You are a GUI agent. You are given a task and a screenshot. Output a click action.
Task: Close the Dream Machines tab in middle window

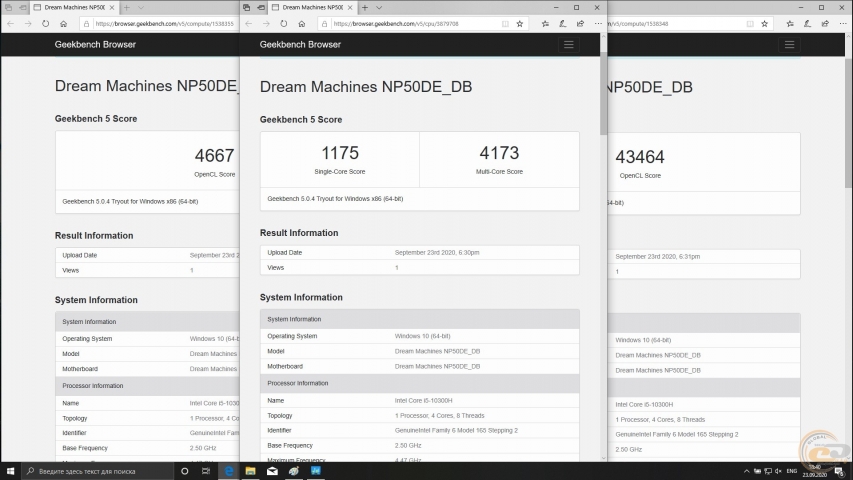coord(350,8)
